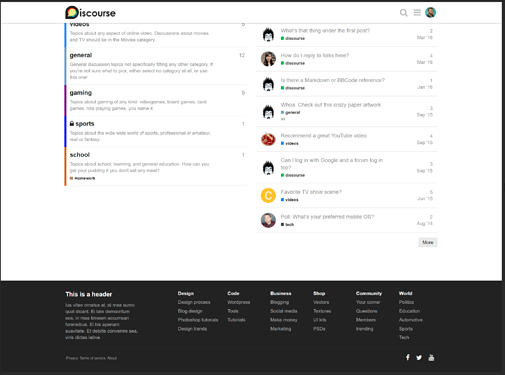
Task: Open the Wordpress footer link
Action: coord(239,302)
